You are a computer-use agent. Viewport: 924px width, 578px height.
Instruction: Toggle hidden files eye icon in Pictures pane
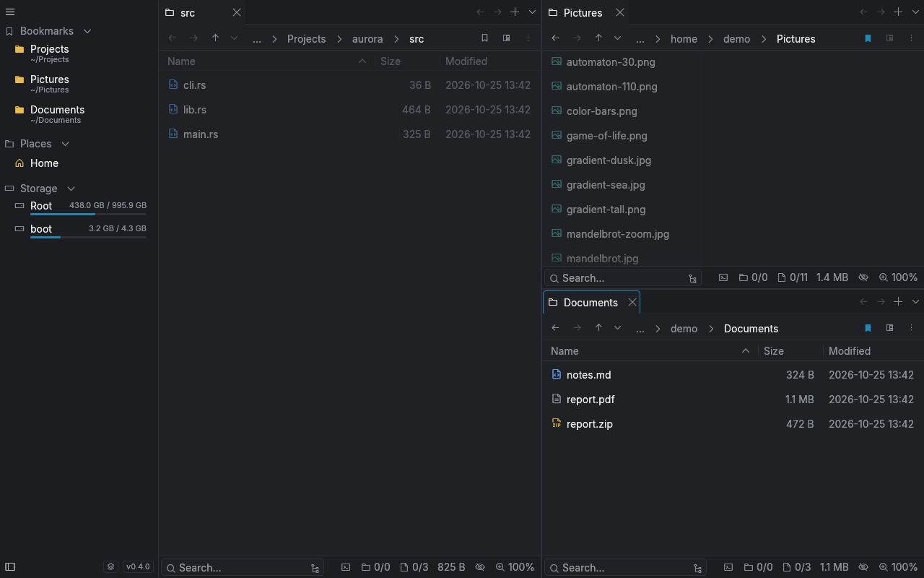click(863, 277)
